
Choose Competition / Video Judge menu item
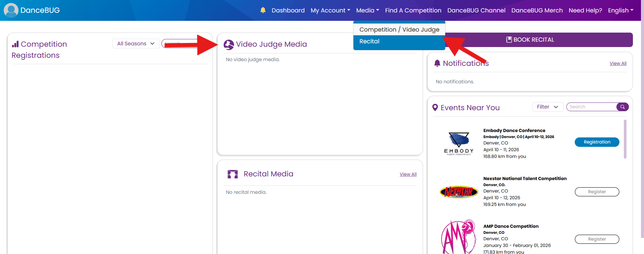coord(399,30)
